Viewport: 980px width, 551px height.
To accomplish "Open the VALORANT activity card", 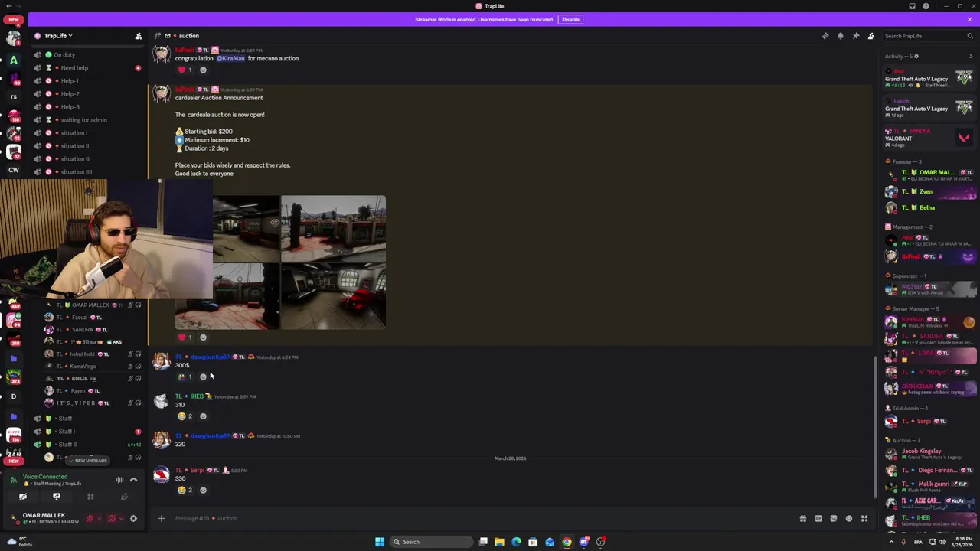I will tap(929, 138).
